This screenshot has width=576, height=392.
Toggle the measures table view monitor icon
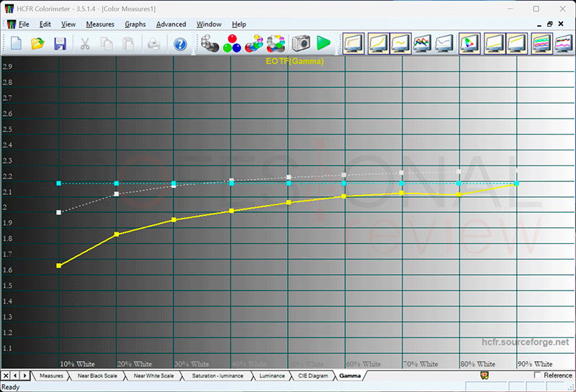coord(354,43)
